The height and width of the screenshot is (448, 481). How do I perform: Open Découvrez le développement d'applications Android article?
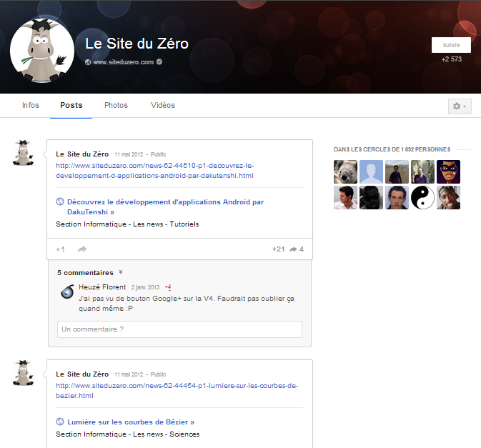click(x=165, y=207)
